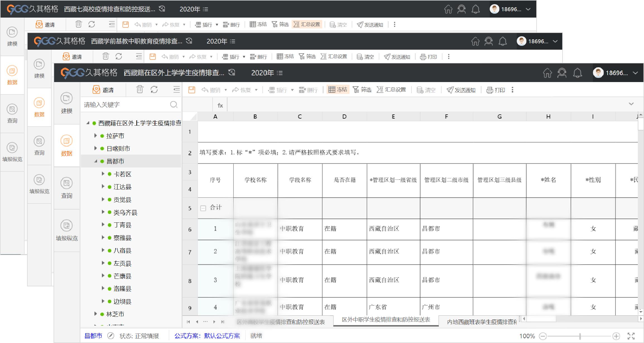Screen dimensions: 644x343
Task: Switch to 区外高校学生疫情排查 sheet tab
Action: (x=280, y=322)
